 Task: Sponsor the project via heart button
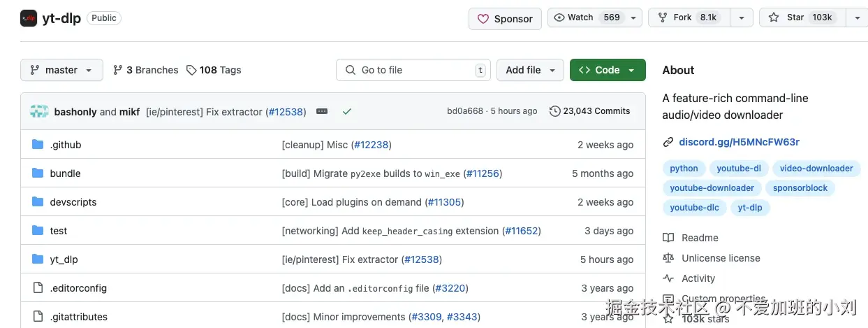click(505, 19)
